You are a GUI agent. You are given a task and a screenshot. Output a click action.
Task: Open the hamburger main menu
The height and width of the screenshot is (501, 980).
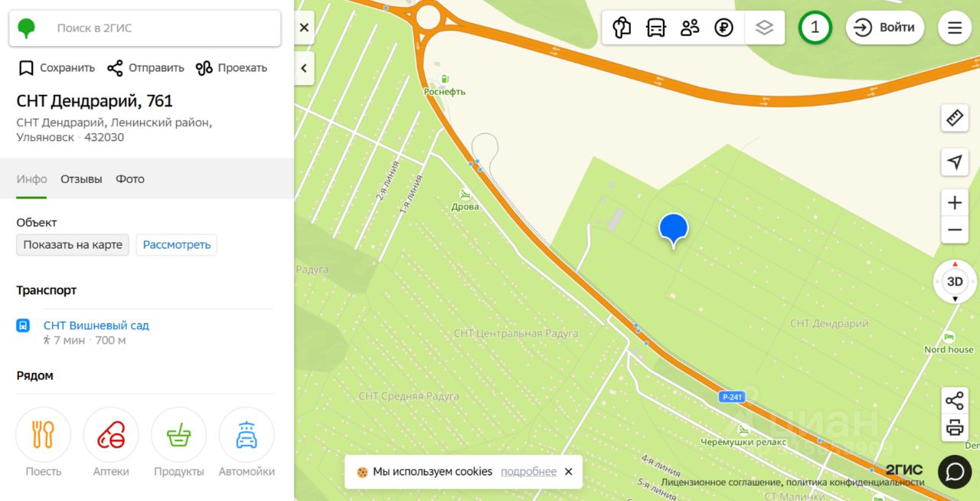coord(955,28)
